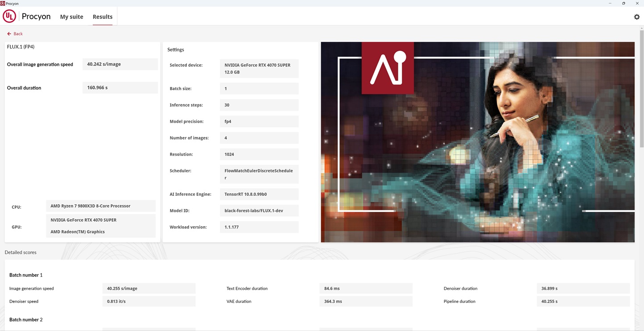The image size is (644, 331).
Task: Click the Selected device RTX 4070 SUPER field
Action: [x=259, y=69]
